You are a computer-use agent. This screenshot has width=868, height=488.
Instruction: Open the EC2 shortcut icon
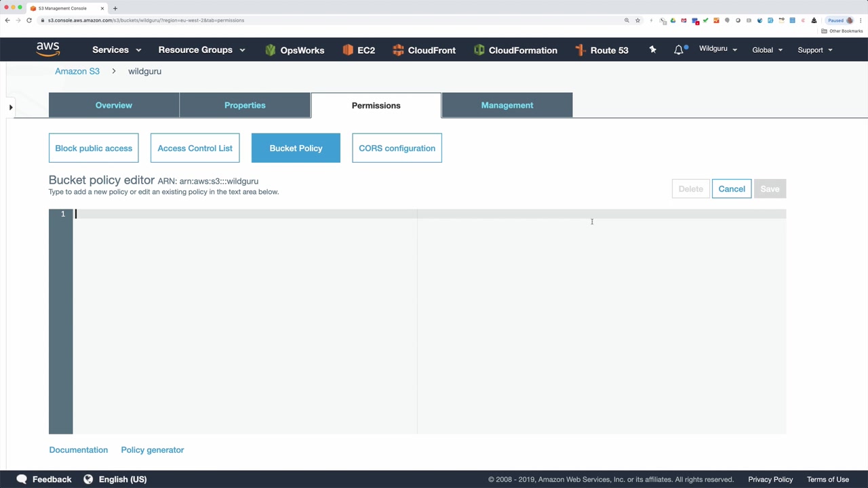pos(348,50)
